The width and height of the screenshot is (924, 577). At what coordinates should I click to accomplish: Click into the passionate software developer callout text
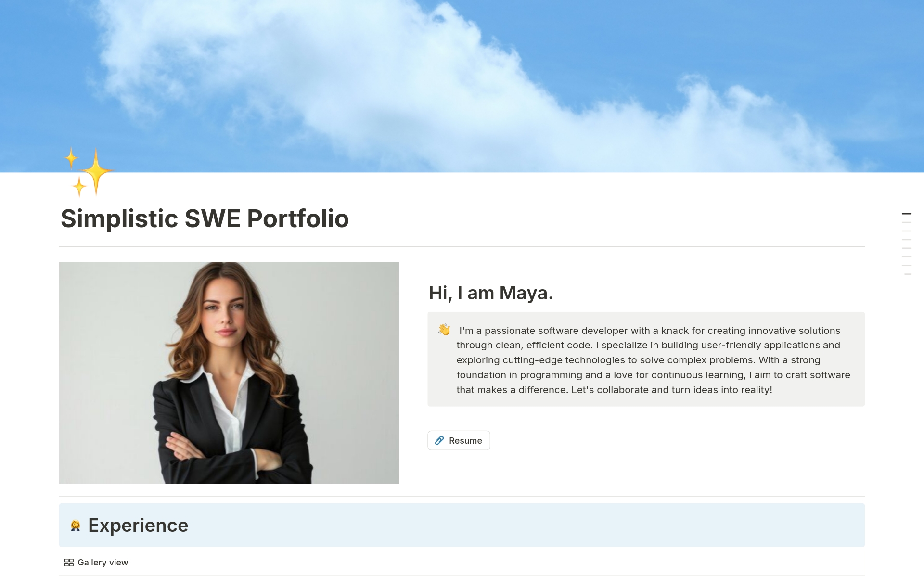(x=653, y=360)
